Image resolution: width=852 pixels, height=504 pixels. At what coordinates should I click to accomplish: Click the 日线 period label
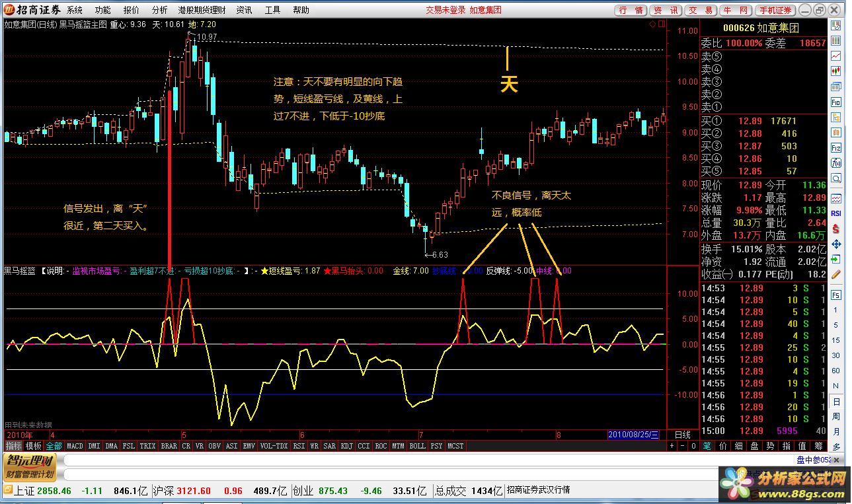click(x=682, y=435)
